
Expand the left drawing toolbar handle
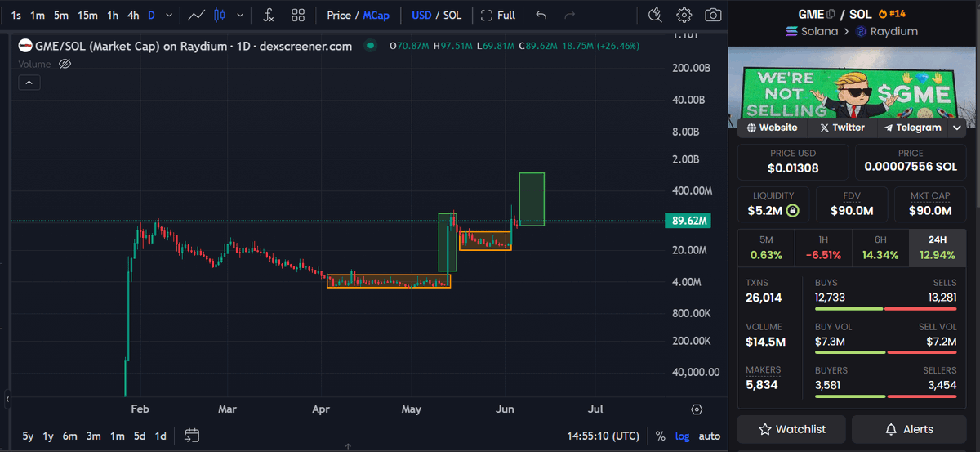[7, 399]
